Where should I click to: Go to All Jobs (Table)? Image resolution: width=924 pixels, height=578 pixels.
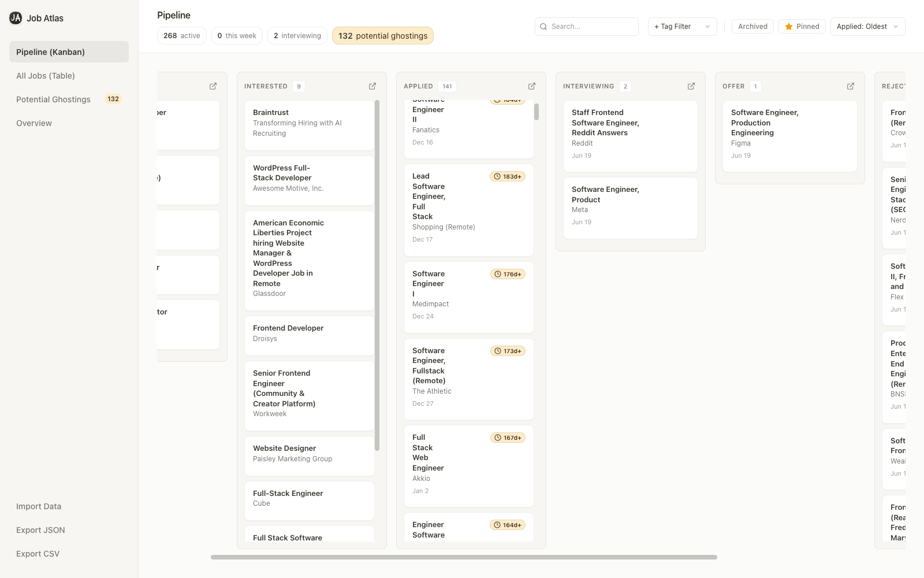[x=69, y=76]
